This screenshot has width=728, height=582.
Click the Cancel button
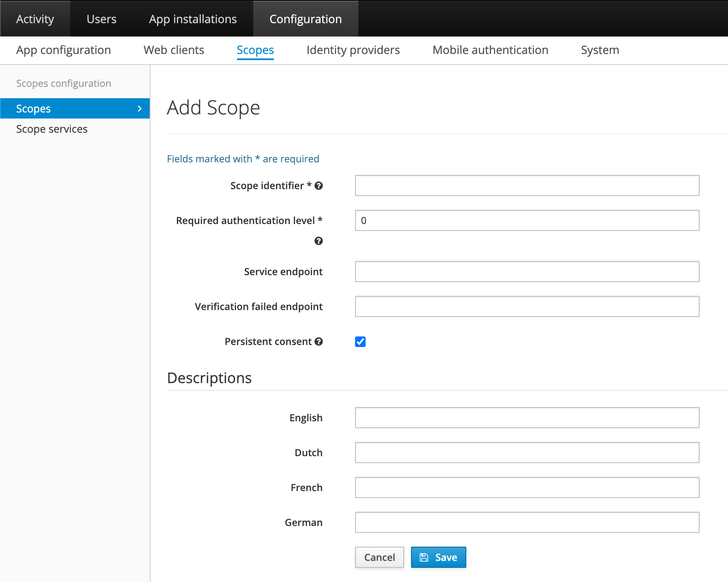379,557
